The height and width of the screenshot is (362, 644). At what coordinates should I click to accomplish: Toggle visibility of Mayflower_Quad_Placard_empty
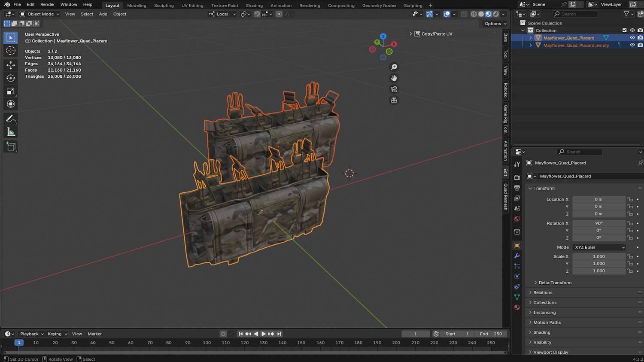point(632,45)
